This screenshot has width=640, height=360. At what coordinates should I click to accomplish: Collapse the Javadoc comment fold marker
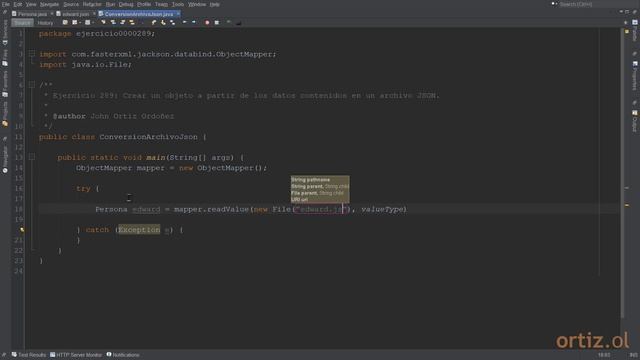pos(32,85)
